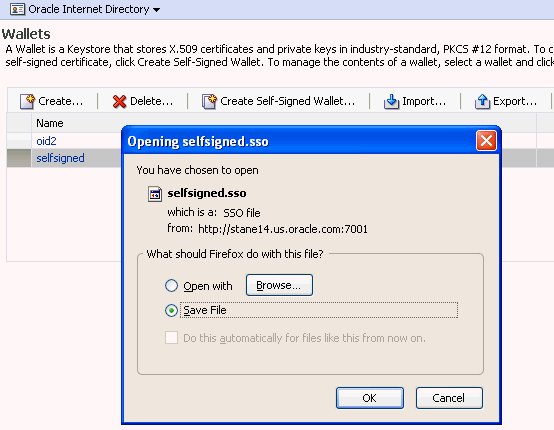Image resolution: width=554 pixels, height=430 pixels.
Task: Click the red X Delete icon
Action: tap(119, 102)
